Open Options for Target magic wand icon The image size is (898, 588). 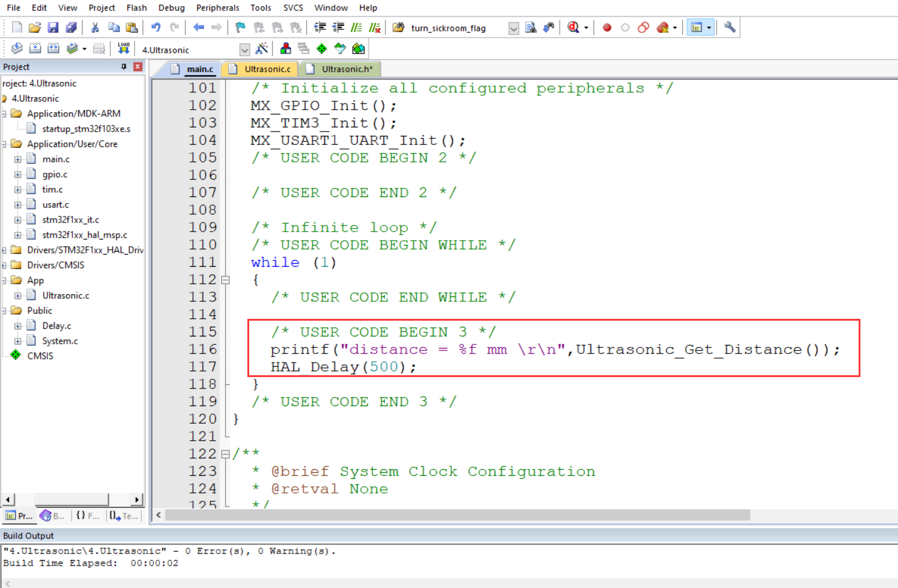point(262,48)
